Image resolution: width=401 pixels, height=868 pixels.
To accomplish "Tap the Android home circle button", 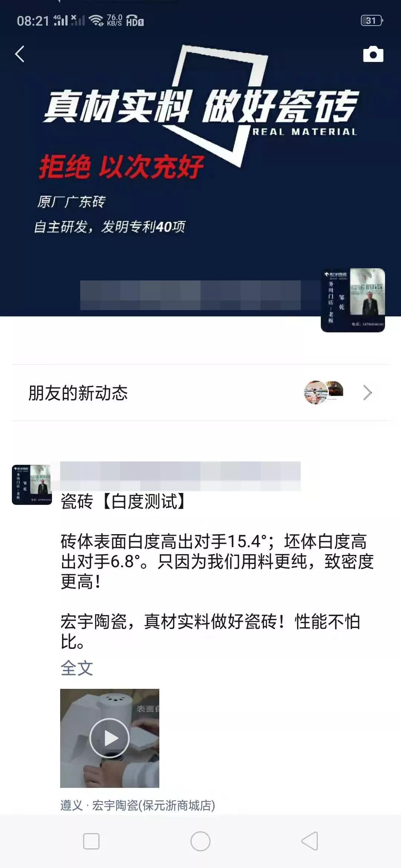I will 200,841.
